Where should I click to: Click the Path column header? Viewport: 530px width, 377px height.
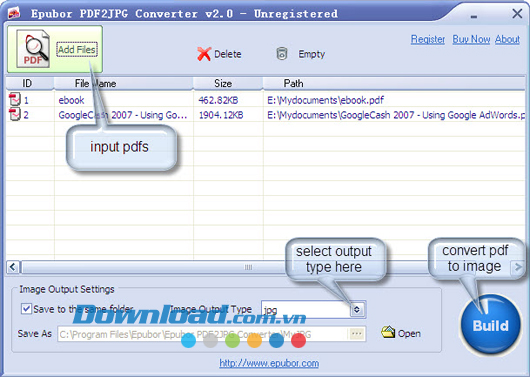pos(394,84)
